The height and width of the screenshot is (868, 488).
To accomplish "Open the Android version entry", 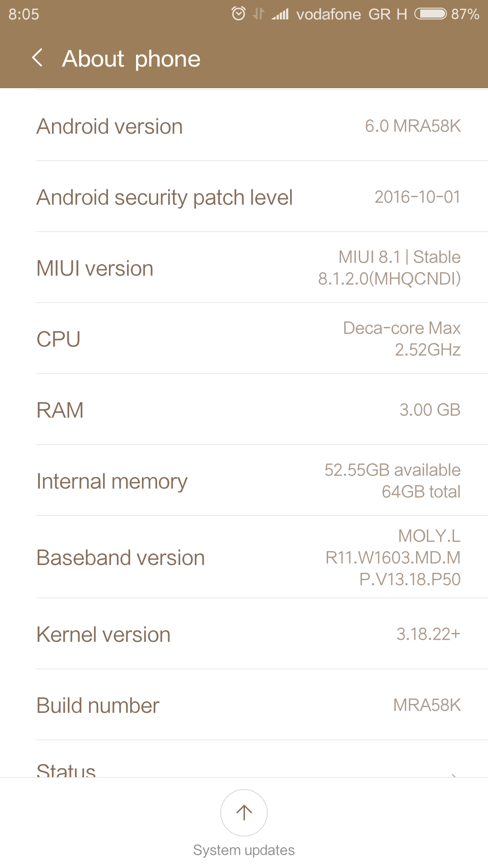I will [244, 126].
